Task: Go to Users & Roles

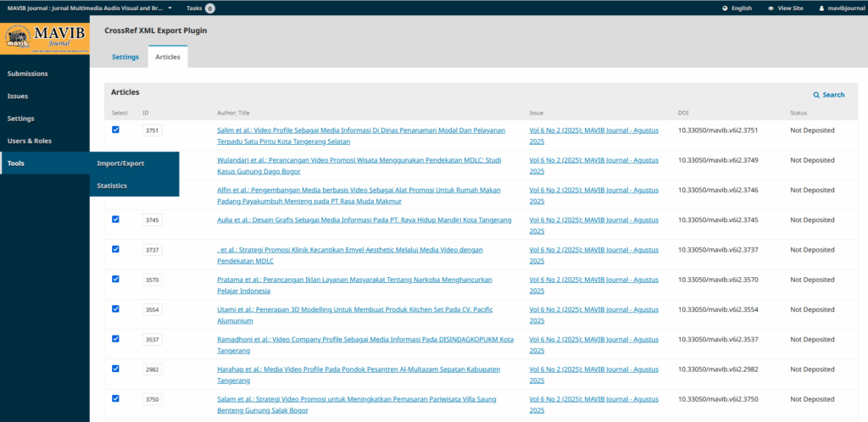Action: 29,141
